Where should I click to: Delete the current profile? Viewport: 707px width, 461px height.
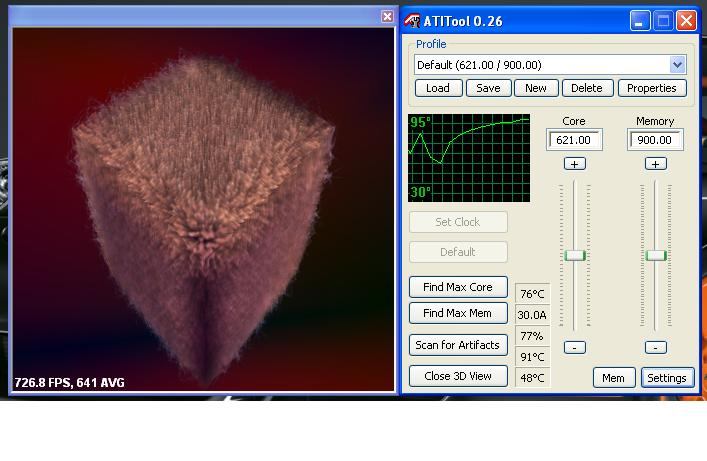point(587,88)
